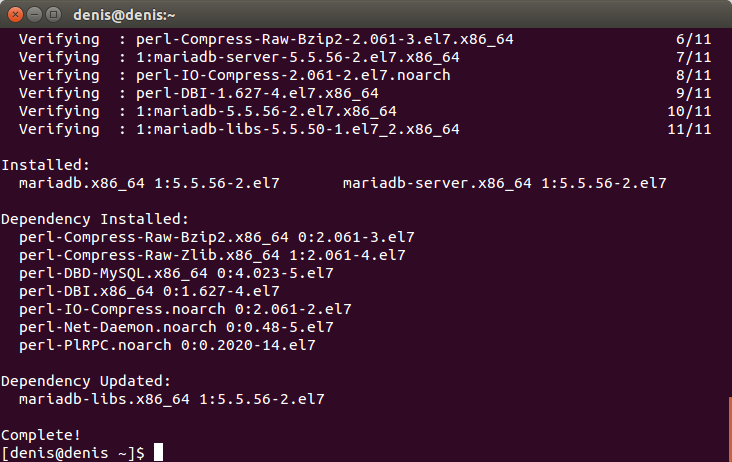Click the mariadb-server.x86_64 package name
This screenshot has height=462, width=732.
click(437, 183)
